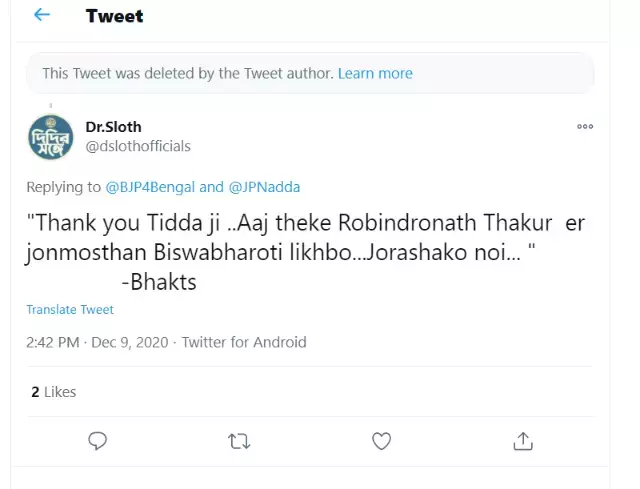Click the @dslothofficials handle

[x=138, y=146]
